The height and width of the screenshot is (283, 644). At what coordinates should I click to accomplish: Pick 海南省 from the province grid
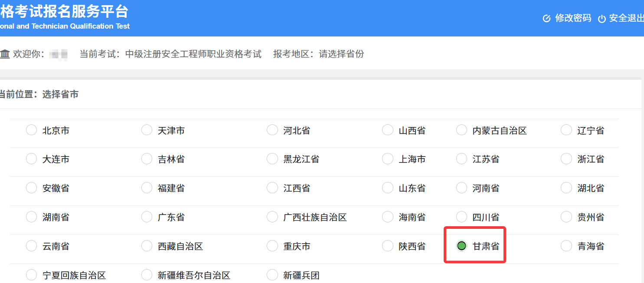pos(387,217)
